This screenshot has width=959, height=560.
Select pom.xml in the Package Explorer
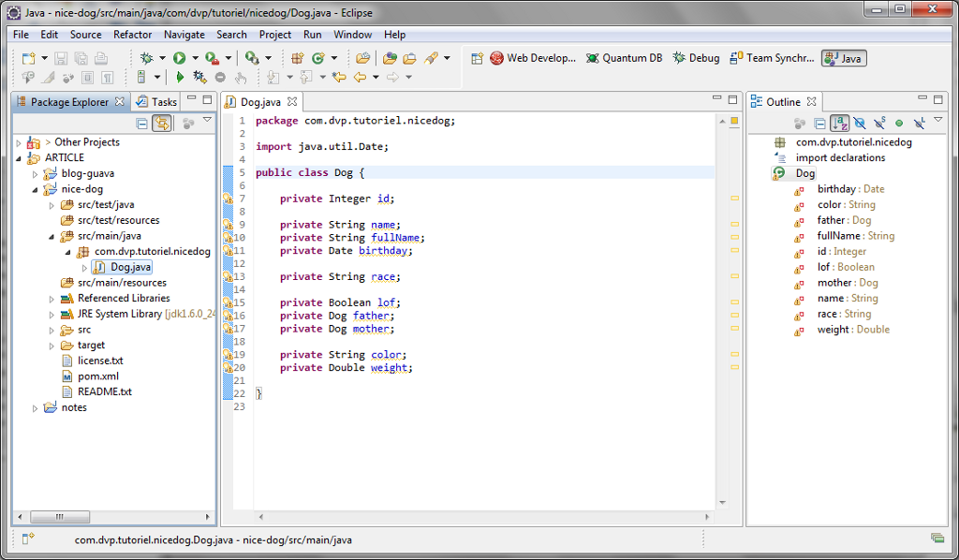[x=96, y=376]
